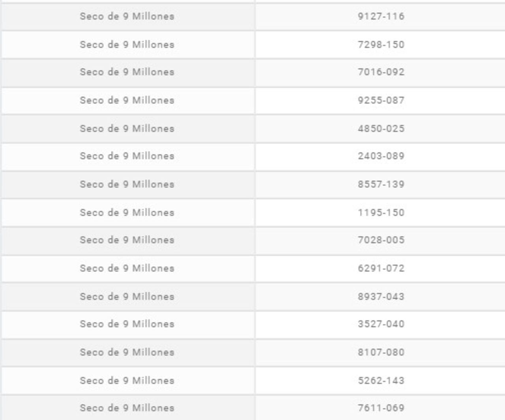Viewport: 505px width, 420px height.
Task: Select the 1195-150 result
Action: [x=381, y=213]
